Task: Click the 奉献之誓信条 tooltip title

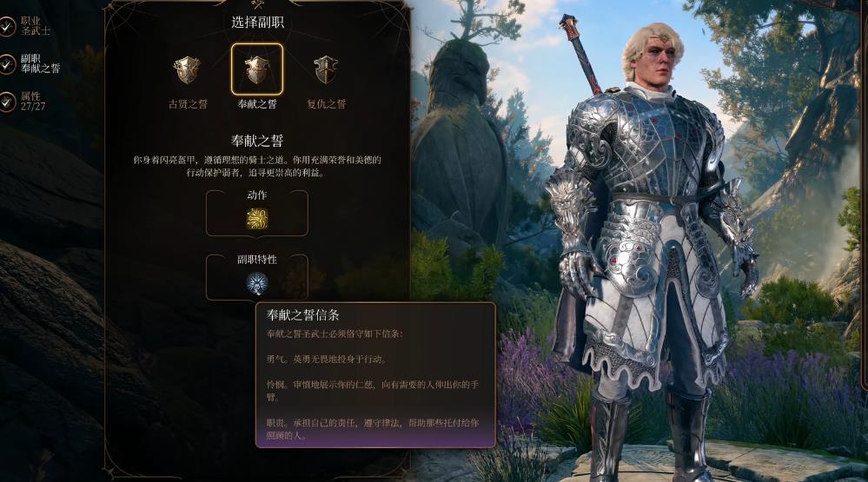Action: pyautogui.click(x=303, y=315)
